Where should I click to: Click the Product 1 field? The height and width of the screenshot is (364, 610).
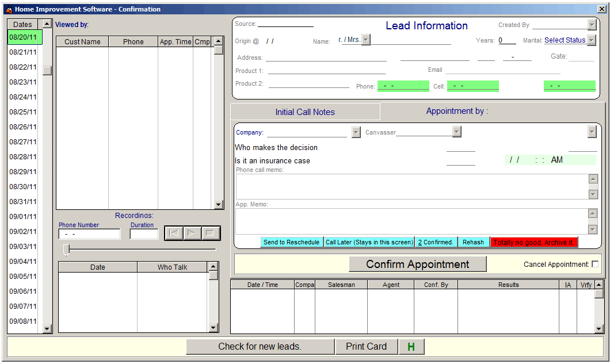click(x=326, y=70)
